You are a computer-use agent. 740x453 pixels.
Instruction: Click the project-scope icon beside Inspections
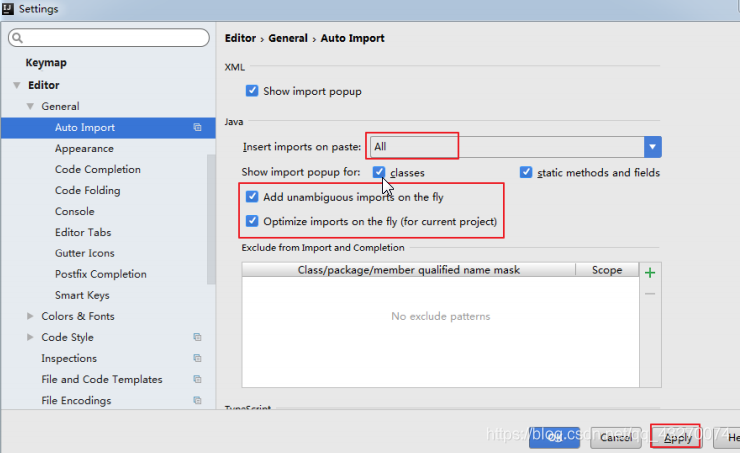click(x=197, y=358)
